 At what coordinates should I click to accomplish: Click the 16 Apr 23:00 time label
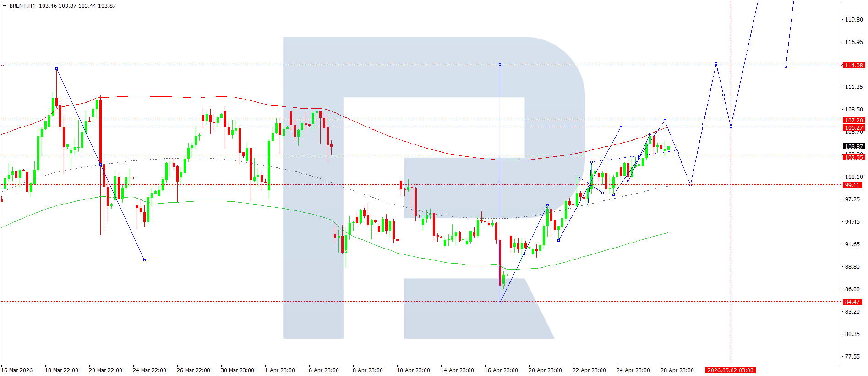coord(501,370)
